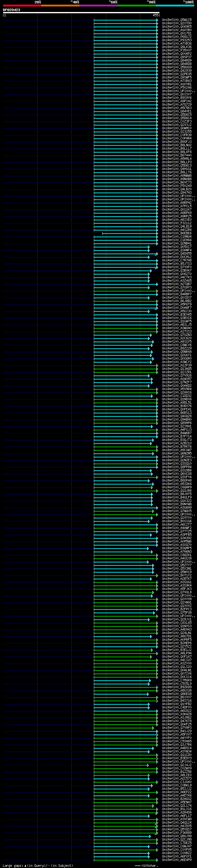Image resolution: width=197 pixels, height=868 pixels.
Task: Select hit label UniRef100_Q84RD9
Action: coord(177,60)
